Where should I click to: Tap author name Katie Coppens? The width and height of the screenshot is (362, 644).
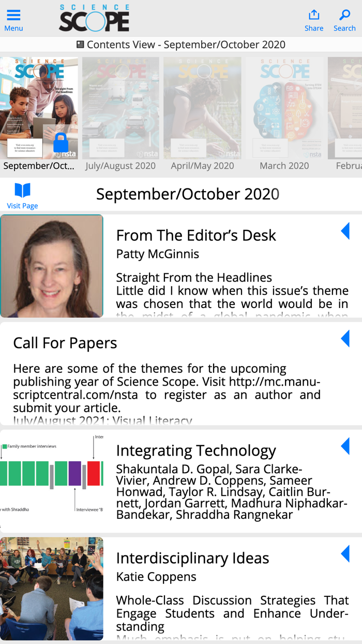(156, 577)
